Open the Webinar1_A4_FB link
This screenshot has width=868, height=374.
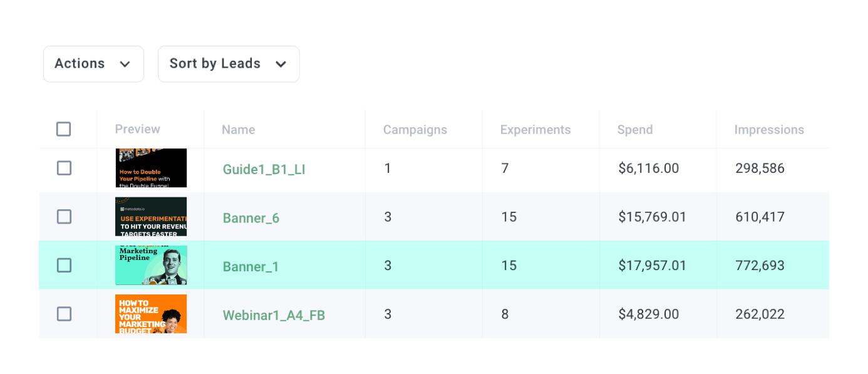[x=274, y=315]
